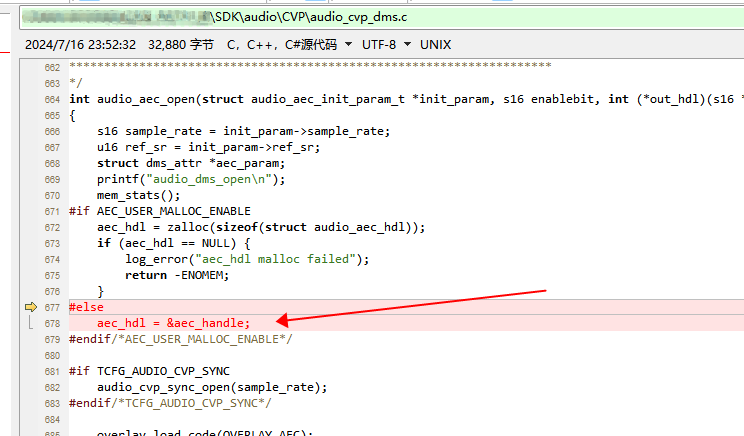The image size is (744, 436).
Task: Click the #if AEC_USER_MALLOC_ENABLE directive line
Action: 159,211
